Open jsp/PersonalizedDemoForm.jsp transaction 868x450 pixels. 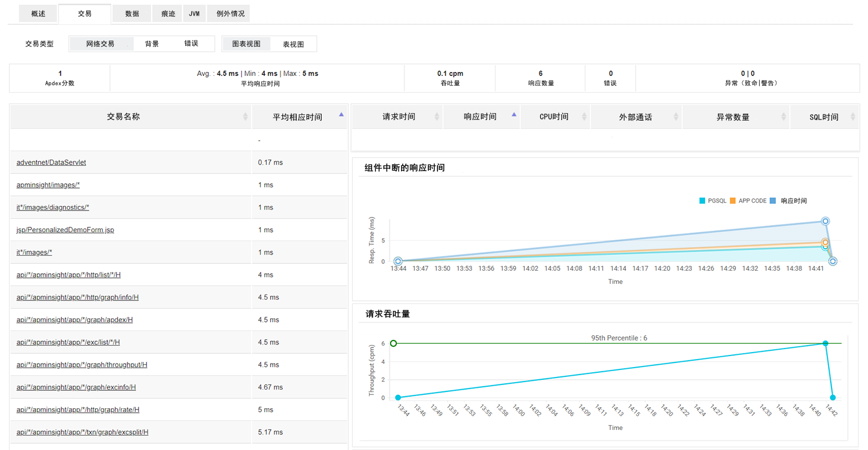pyautogui.click(x=65, y=230)
